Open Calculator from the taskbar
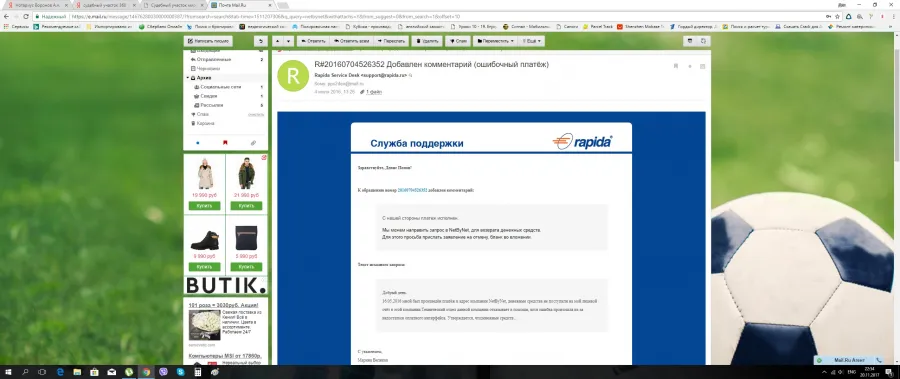The height and width of the screenshot is (379, 900). [x=197, y=372]
